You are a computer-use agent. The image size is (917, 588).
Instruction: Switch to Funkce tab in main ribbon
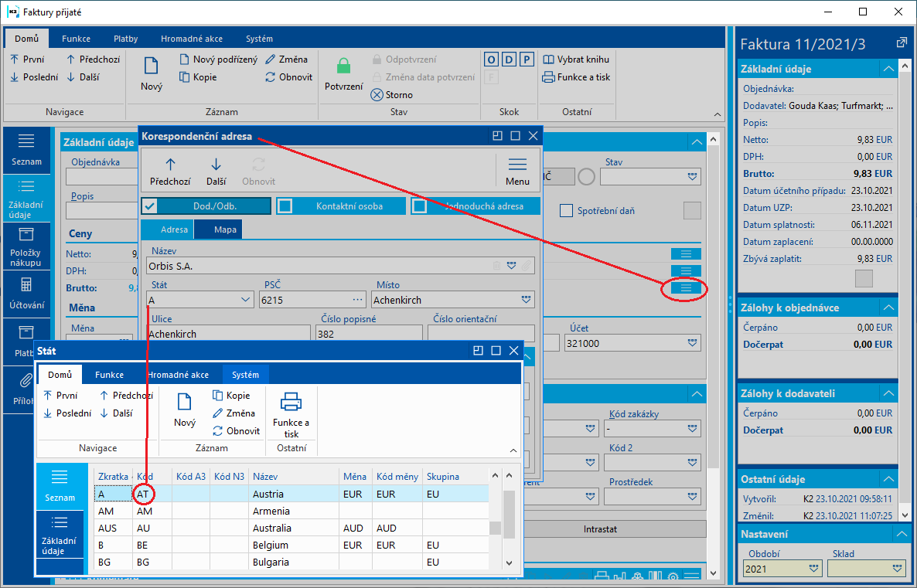(76, 39)
